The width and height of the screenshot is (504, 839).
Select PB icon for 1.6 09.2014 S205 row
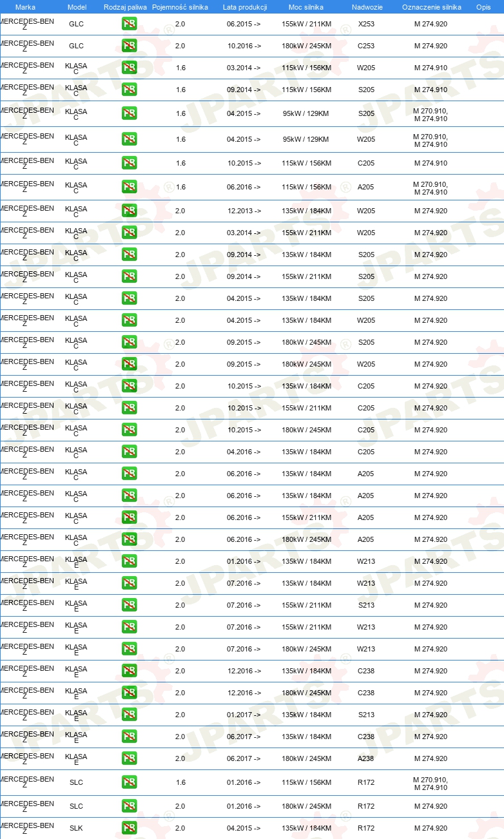(x=129, y=90)
